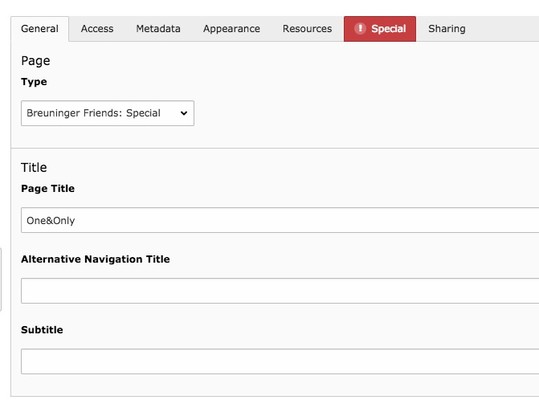Switch to the Metadata tab
Screen dimensions: 539x400
click(158, 29)
